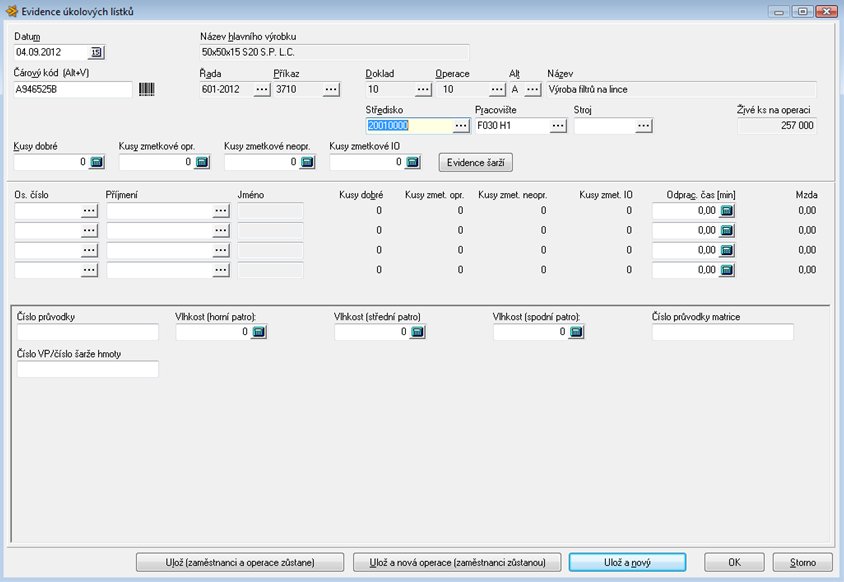844x582 pixels.
Task: Click the Ulož a nový button
Action: (628, 563)
